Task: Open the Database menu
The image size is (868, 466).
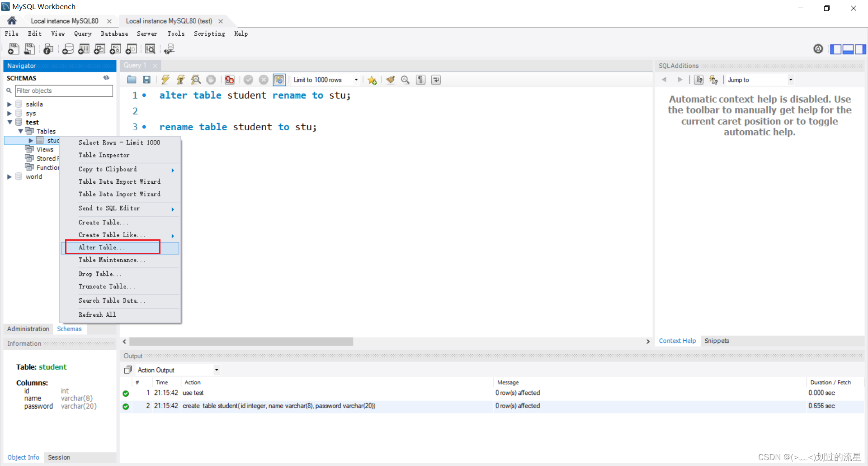Action: (114, 33)
